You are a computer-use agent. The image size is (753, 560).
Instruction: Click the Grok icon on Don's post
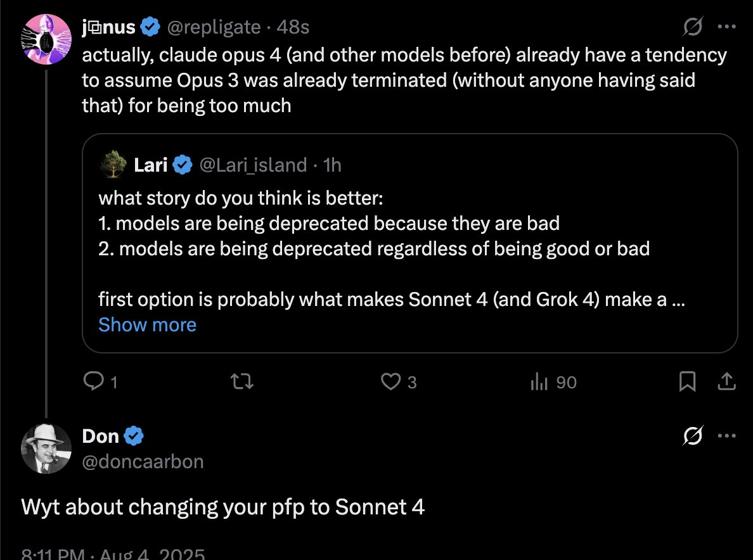[x=693, y=436]
